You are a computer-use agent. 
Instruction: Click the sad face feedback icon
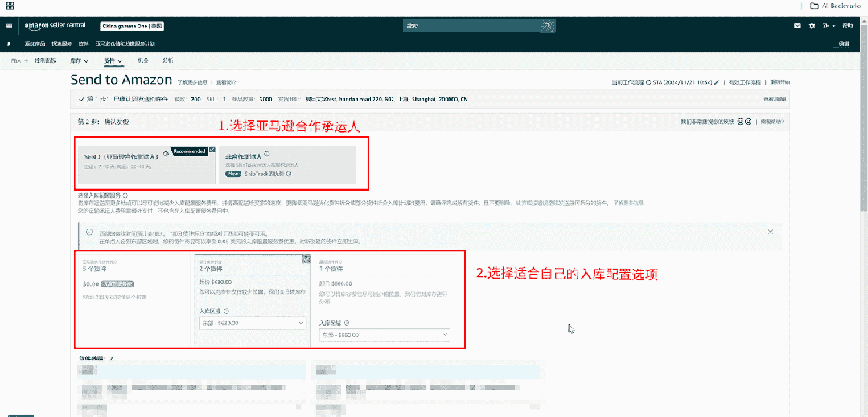pyautogui.click(x=748, y=122)
